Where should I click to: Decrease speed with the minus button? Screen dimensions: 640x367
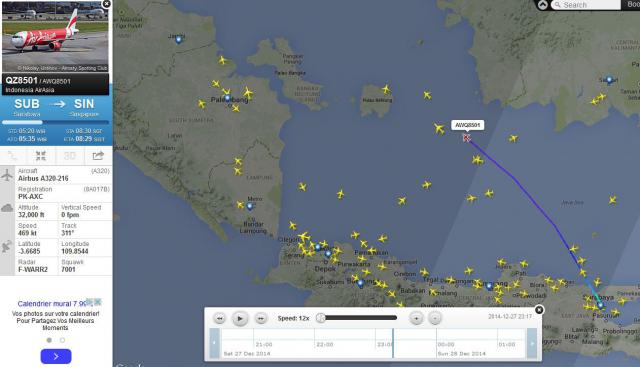tap(435, 318)
